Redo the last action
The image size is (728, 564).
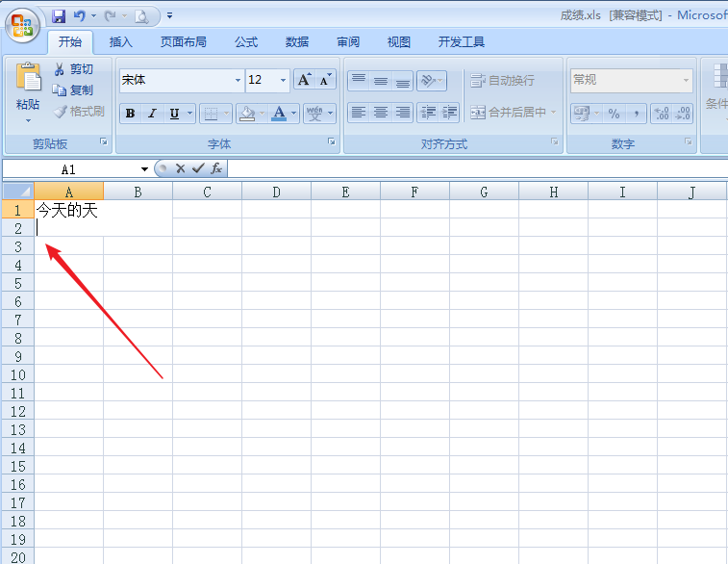(x=110, y=16)
